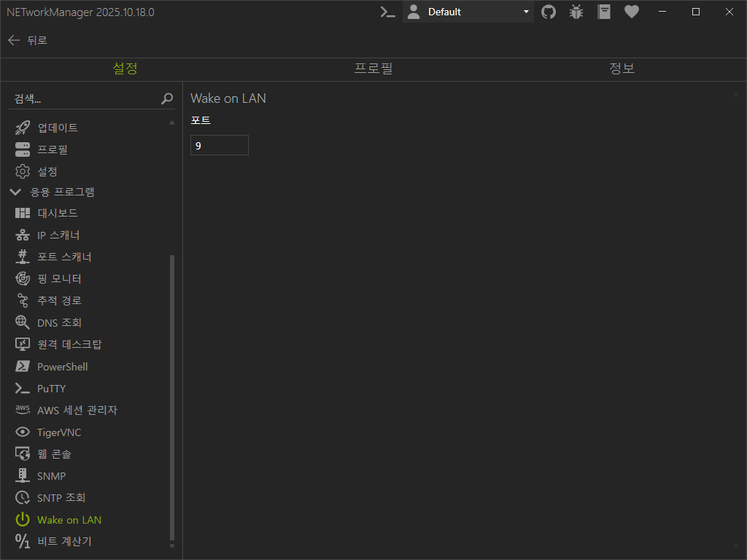Click the heart donate icon
This screenshot has width=747, height=560.
631,12
